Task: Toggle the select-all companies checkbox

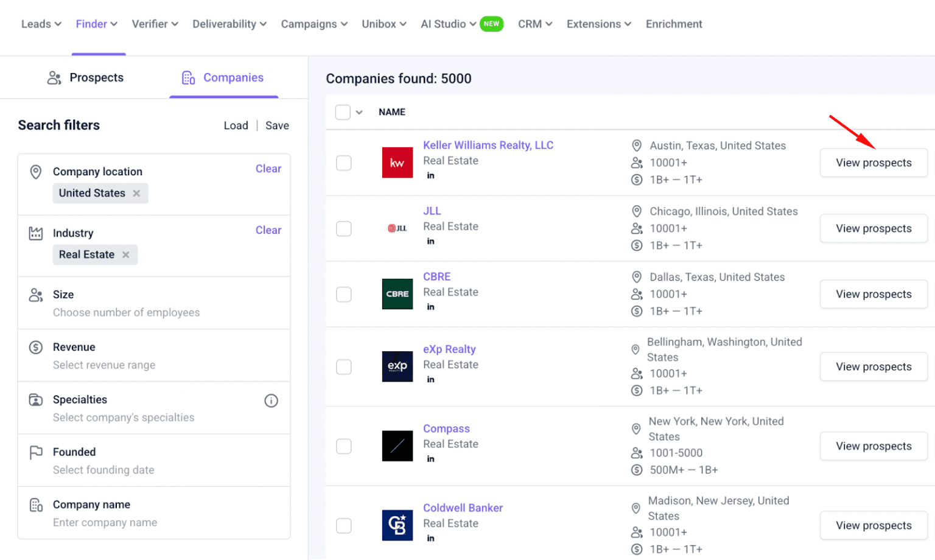Action: point(343,112)
